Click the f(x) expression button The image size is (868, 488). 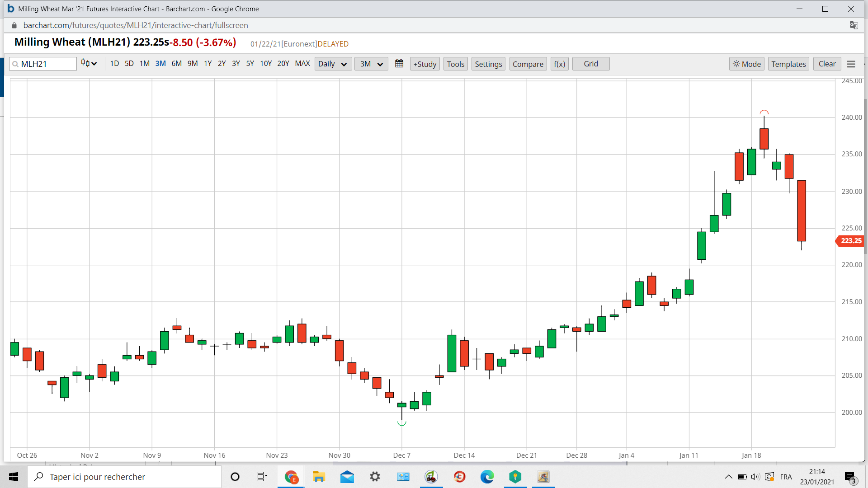[560, 64]
